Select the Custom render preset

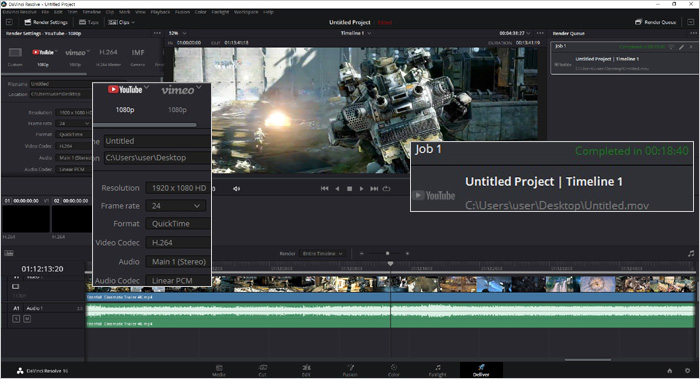point(15,56)
